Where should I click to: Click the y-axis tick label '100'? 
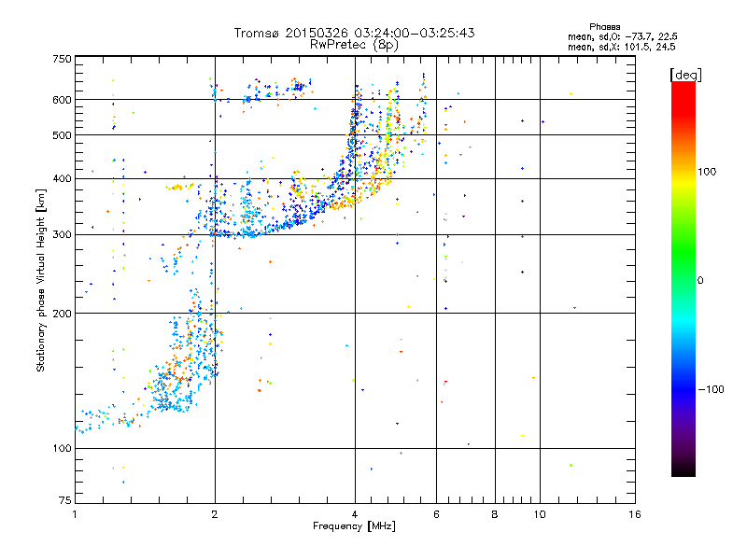[62, 448]
